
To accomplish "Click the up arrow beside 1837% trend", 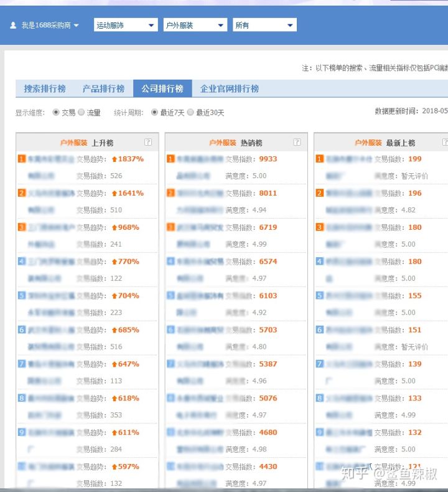I will 114,159.
